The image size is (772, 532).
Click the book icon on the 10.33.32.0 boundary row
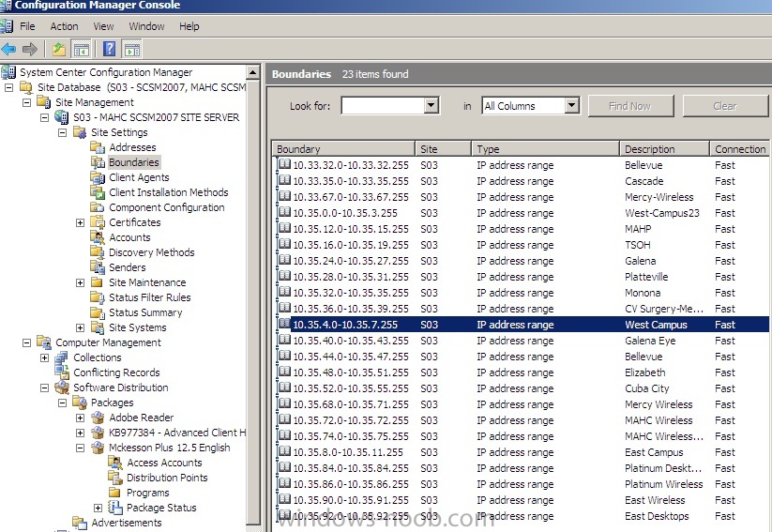click(284, 164)
